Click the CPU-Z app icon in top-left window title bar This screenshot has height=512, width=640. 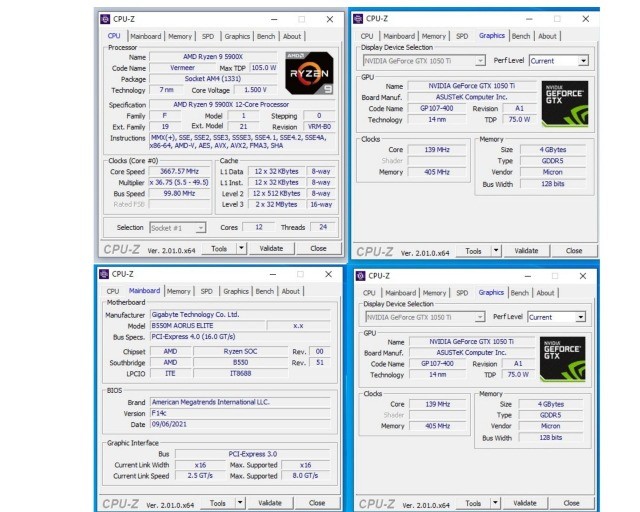[x=105, y=19]
